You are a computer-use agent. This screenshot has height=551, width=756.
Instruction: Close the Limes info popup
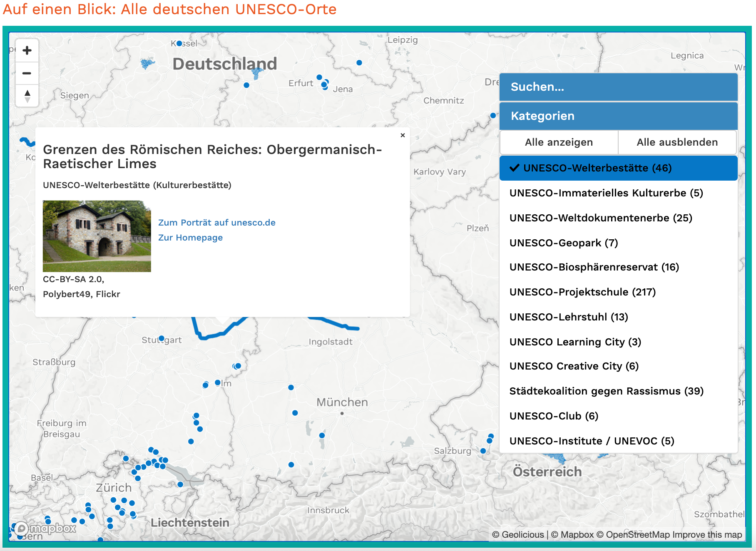point(403,135)
